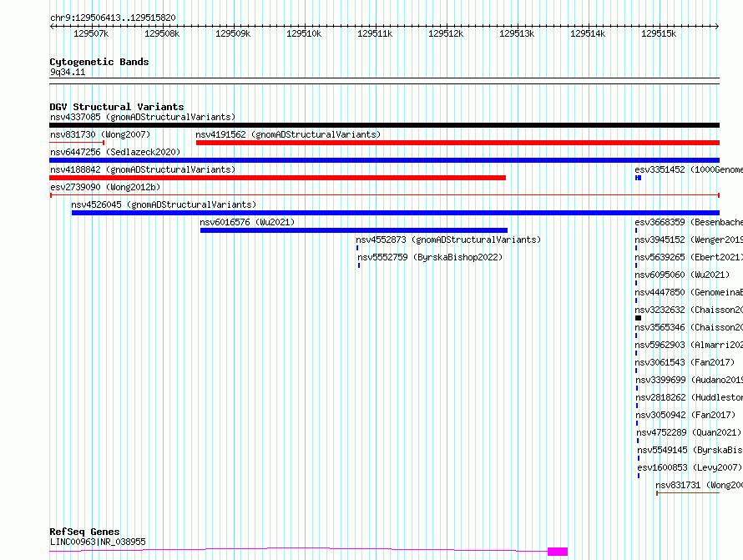The height and width of the screenshot is (560, 743).
Task: Open nsv3061543 (Fan2017) label
Action: 685,362
